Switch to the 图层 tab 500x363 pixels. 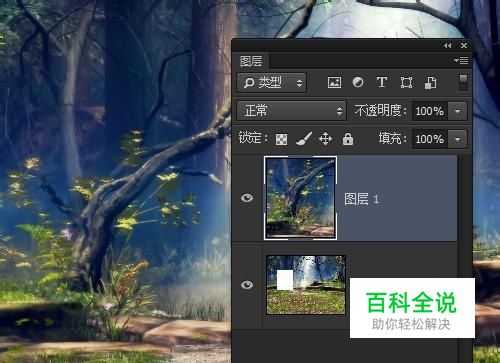tap(251, 61)
